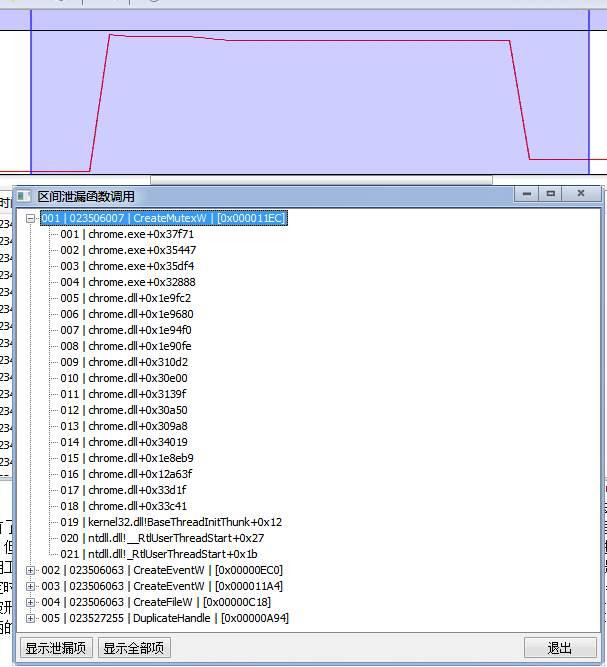Select stack frame chrome.dll+0x1e9680

tap(127, 314)
